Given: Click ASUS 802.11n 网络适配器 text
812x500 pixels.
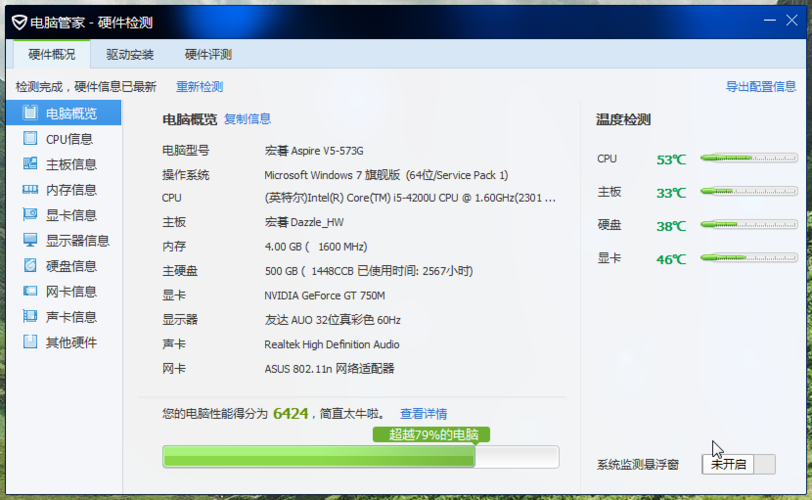Looking at the screenshot, I should [329, 369].
